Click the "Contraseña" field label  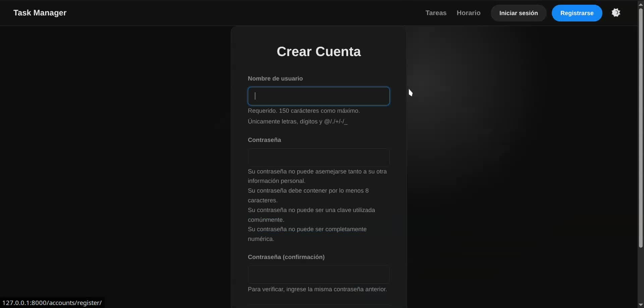[x=264, y=140]
